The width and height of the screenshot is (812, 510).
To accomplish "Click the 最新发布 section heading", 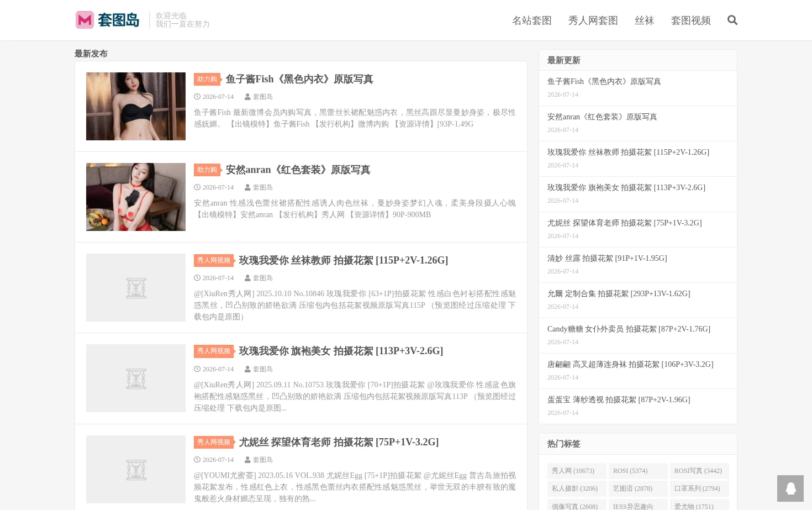I will pos(91,54).
